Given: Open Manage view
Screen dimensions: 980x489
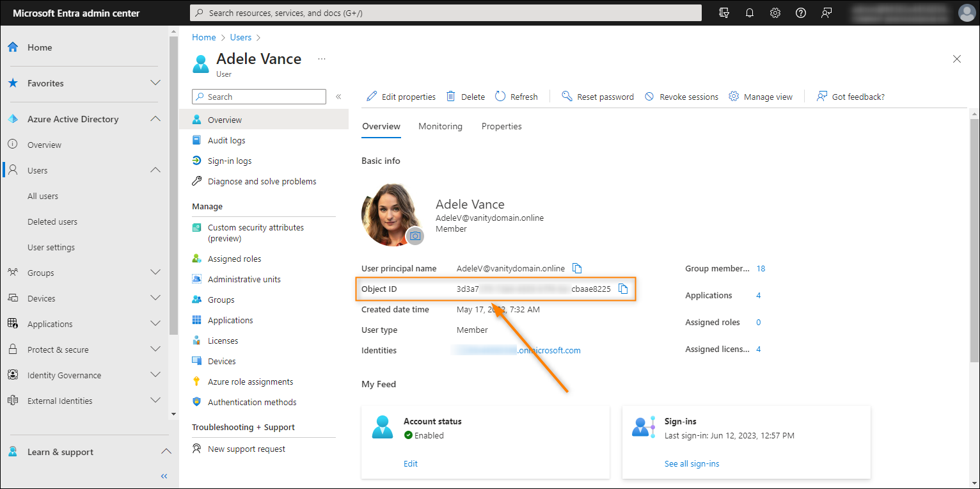Looking at the screenshot, I should coord(761,97).
